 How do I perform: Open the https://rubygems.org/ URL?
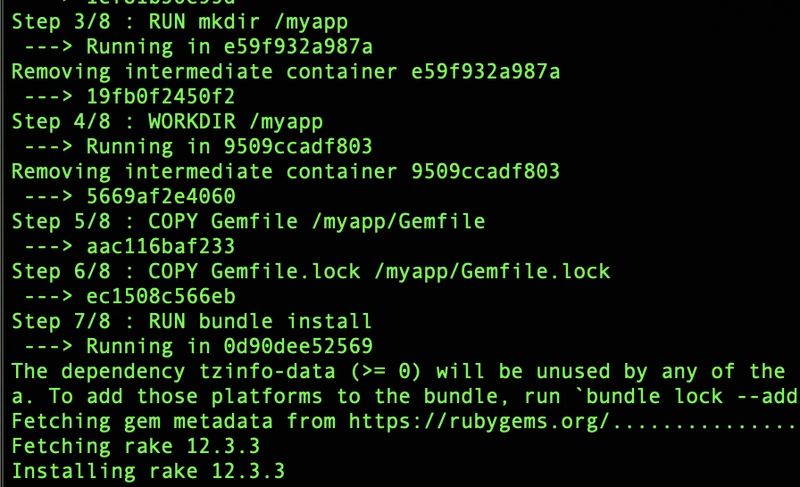tap(479, 422)
